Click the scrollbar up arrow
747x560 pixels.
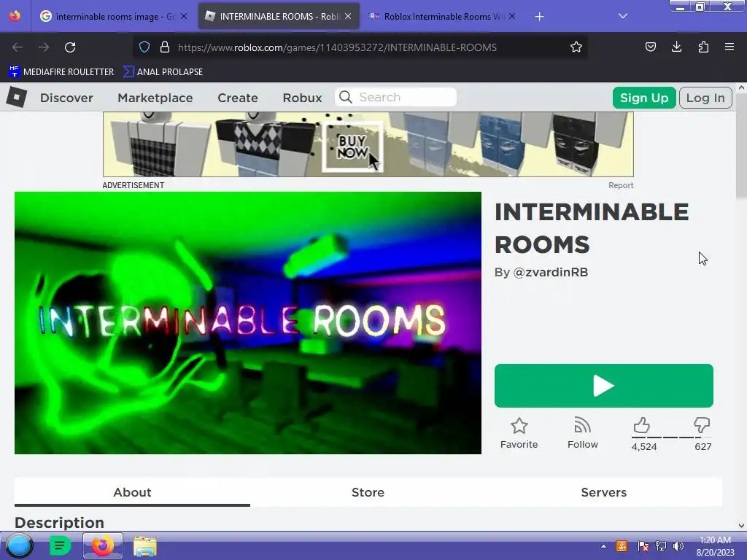coord(741,88)
